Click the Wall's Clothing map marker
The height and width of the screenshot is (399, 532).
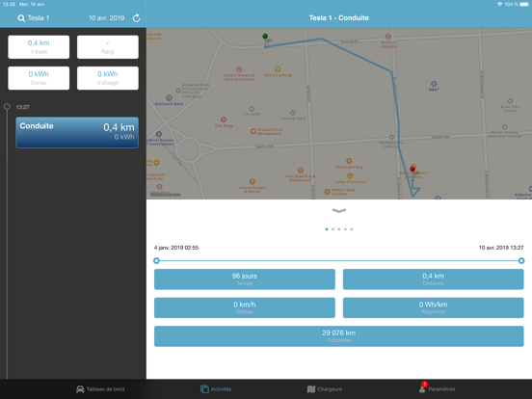(278, 69)
